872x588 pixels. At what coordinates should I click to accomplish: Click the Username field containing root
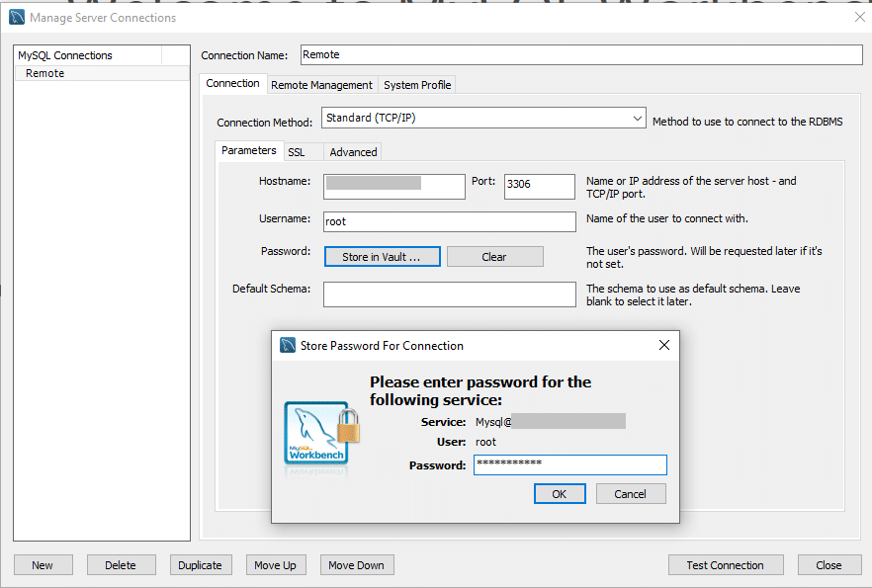pyautogui.click(x=450, y=221)
